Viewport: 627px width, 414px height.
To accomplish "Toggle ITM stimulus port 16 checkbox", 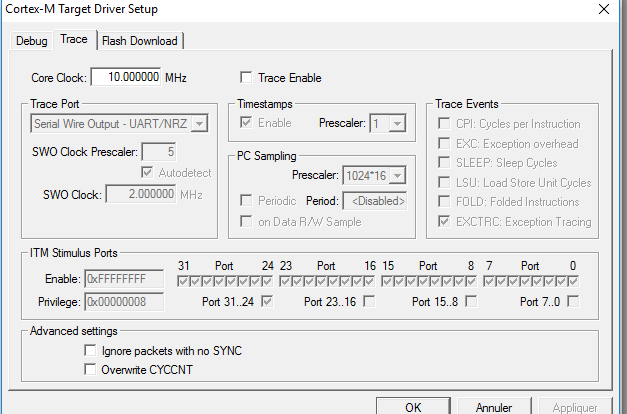I will (369, 281).
